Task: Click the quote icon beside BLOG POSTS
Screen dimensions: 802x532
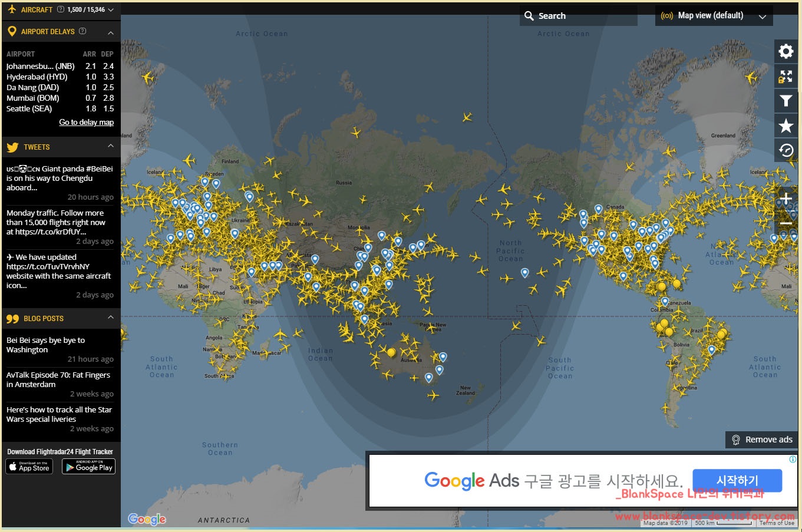Action: tap(12, 319)
